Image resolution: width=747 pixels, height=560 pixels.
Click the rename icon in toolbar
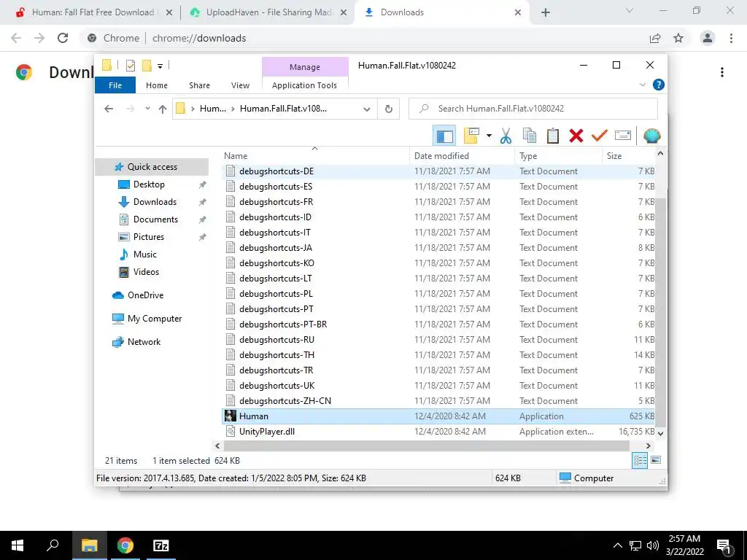click(623, 136)
